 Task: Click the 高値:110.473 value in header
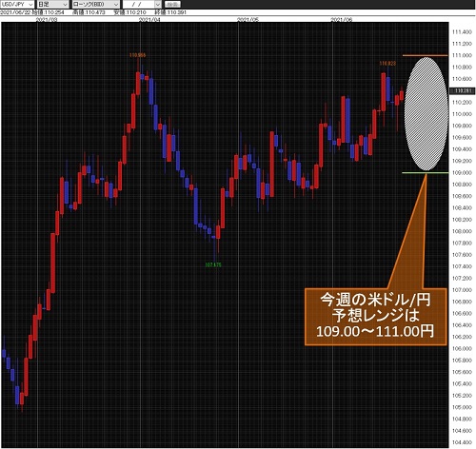pyautogui.click(x=89, y=12)
